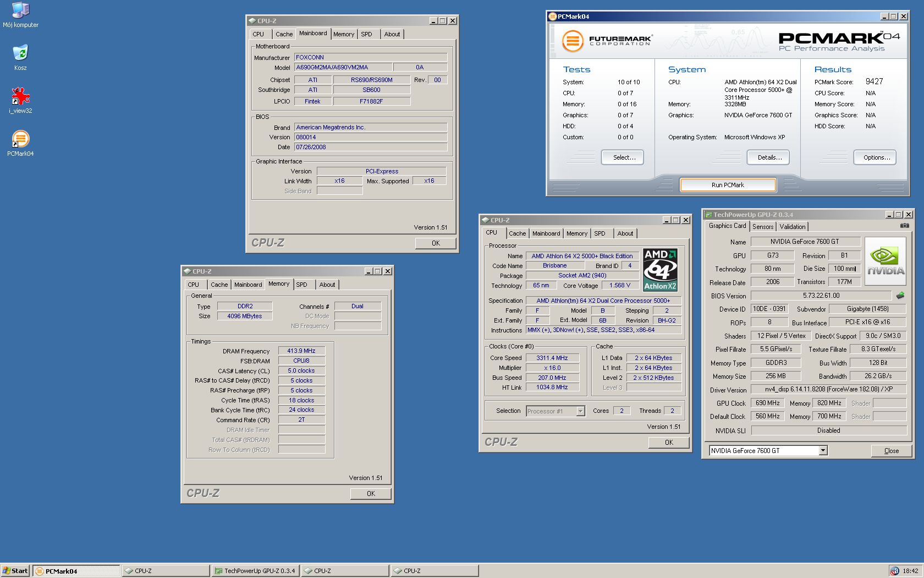
Task: Click the CAS# Latency 5.0 clocks field
Action: click(x=301, y=370)
